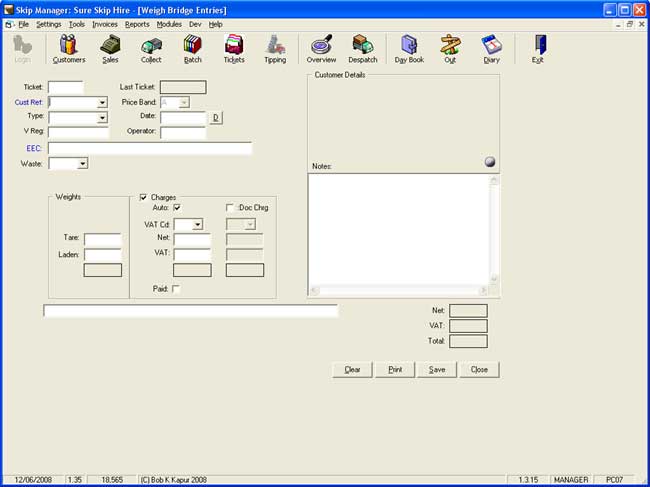
Task: Open the Doc Chrg VAT code dropdown
Action: [x=250, y=225]
